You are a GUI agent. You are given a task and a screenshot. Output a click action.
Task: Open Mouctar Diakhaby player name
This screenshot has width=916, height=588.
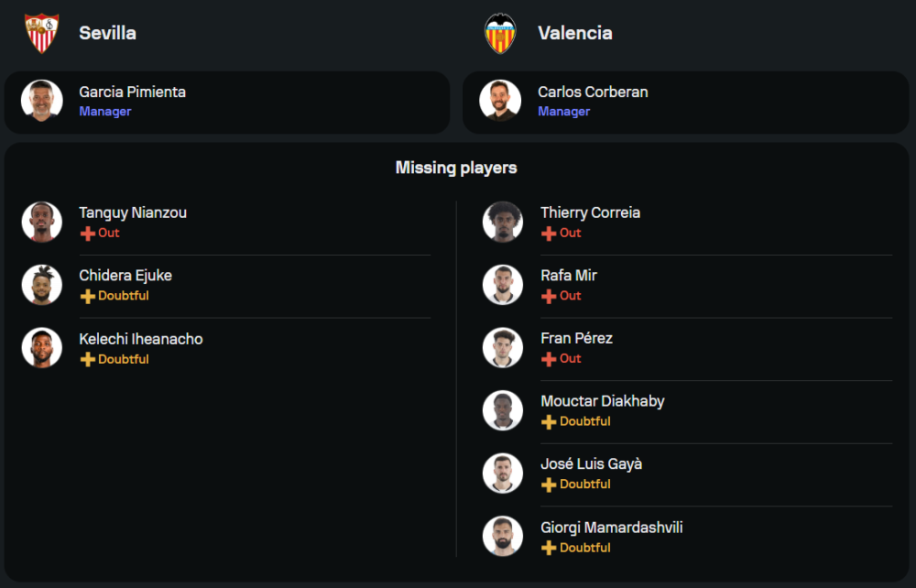click(x=602, y=401)
